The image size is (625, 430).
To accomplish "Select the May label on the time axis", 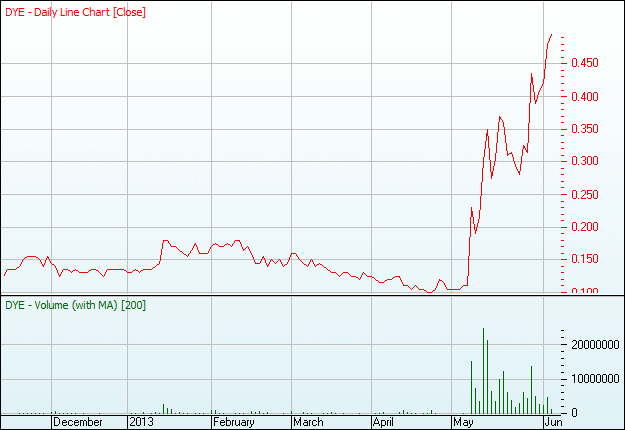I will pyautogui.click(x=463, y=422).
